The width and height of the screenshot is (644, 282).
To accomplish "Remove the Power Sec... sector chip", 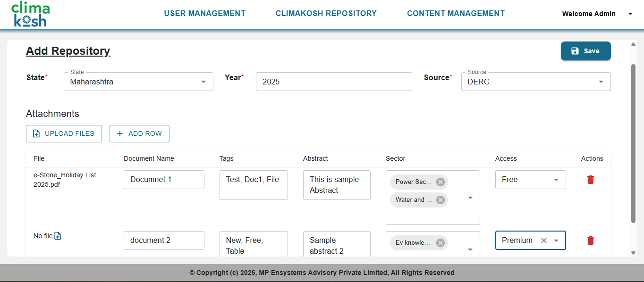I will click(440, 182).
